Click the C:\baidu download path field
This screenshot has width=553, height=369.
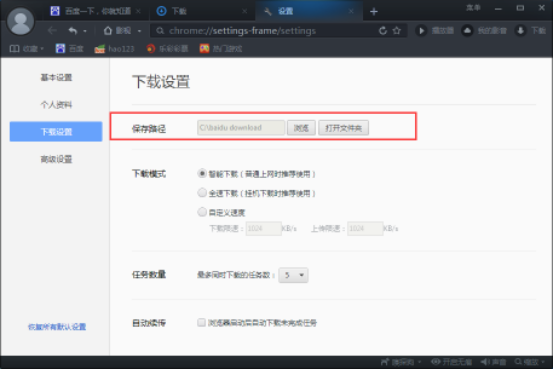pyautogui.click(x=241, y=128)
